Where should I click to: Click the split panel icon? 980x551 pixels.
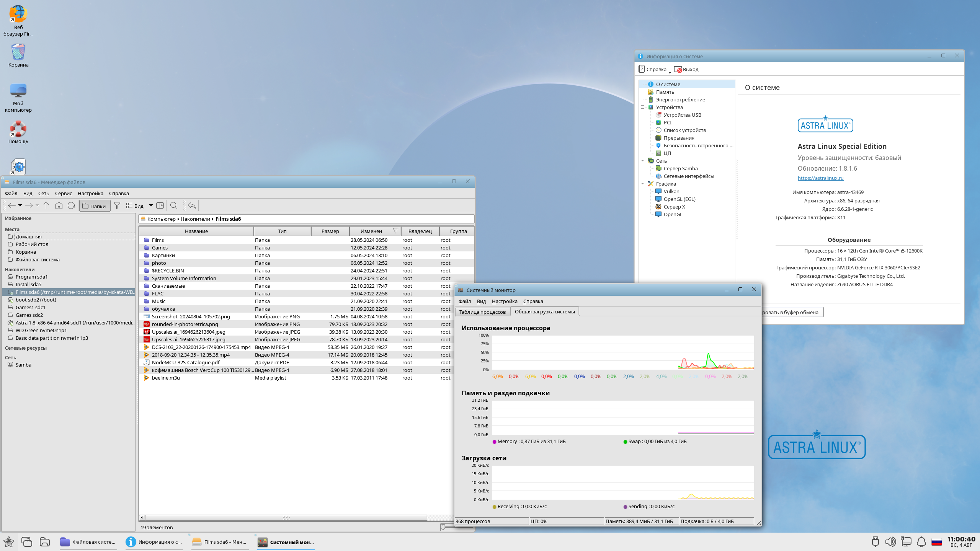coord(160,205)
